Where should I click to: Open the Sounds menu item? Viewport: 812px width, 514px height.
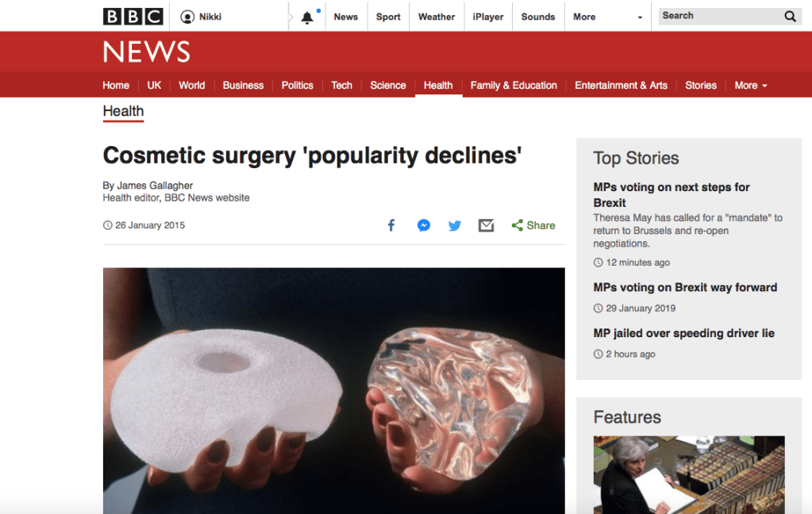(x=538, y=17)
